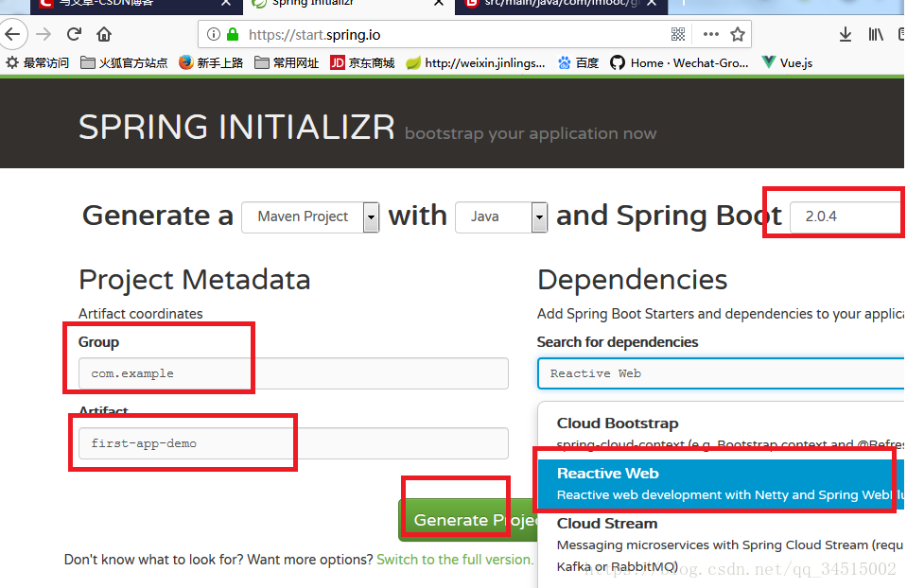Image resolution: width=907 pixels, height=588 pixels.
Task: Open the weixin.jinlings bookmark
Action: pos(476,62)
